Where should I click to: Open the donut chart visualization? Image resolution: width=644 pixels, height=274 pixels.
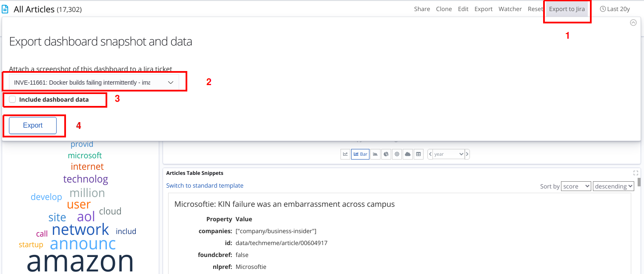coord(397,154)
